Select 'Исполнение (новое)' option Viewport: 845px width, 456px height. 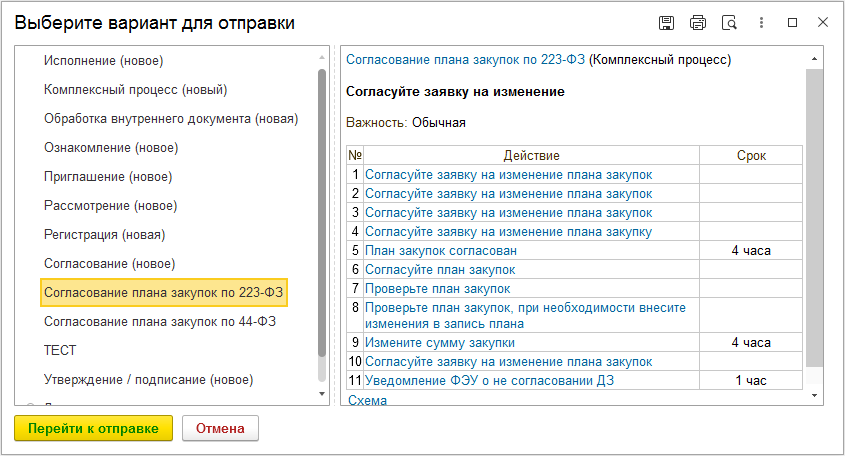tap(103, 61)
